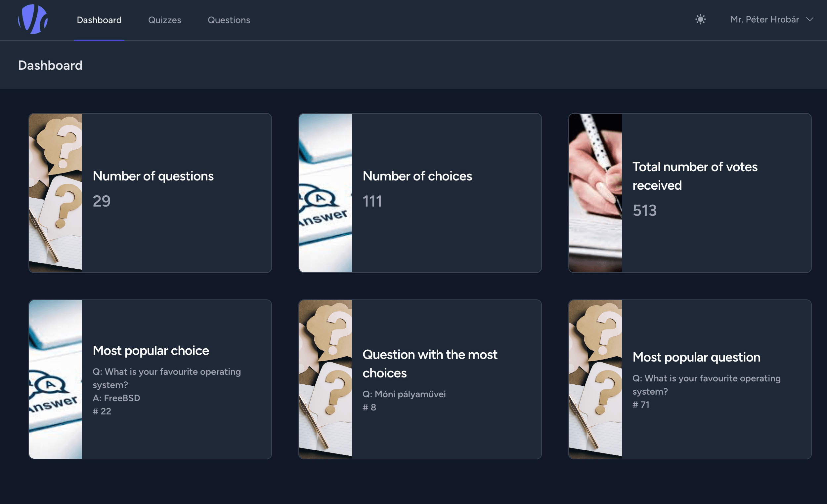
Task: Expand the user menu chevron
Action: pyautogui.click(x=809, y=19)
